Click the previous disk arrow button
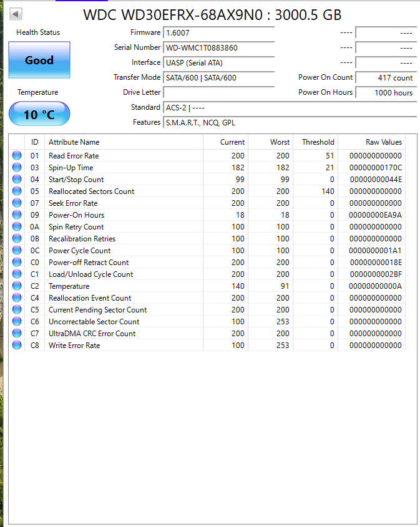This screenshot has width=420, height=527. pos(16,14)
